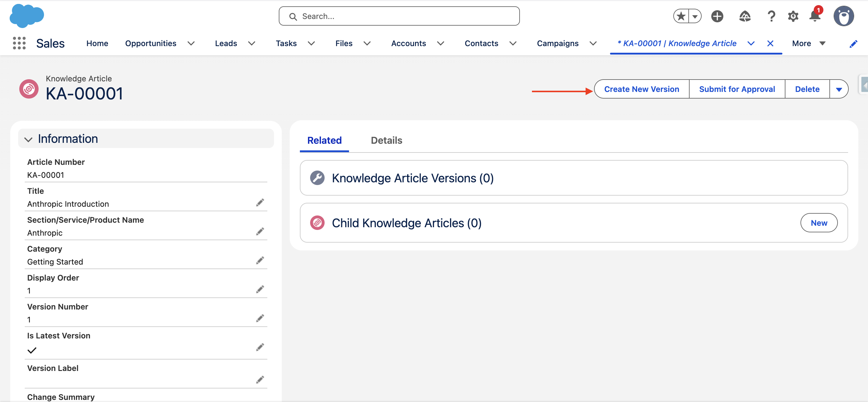Click New in Child Knowledge Articles
This screenshot has width=868, height=402.
(819, 223)
